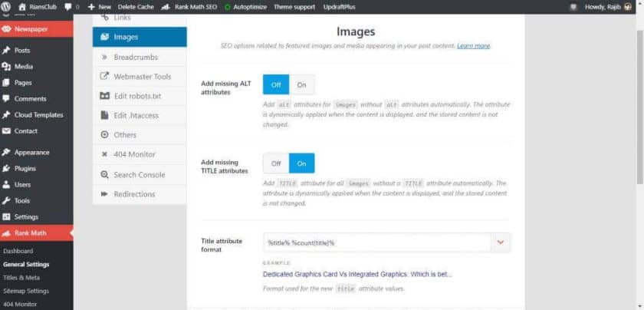Click the user avatar beside Howdy, Rajib
The height and width of the screenshot is (310, 644).
(x=628, y=7)
